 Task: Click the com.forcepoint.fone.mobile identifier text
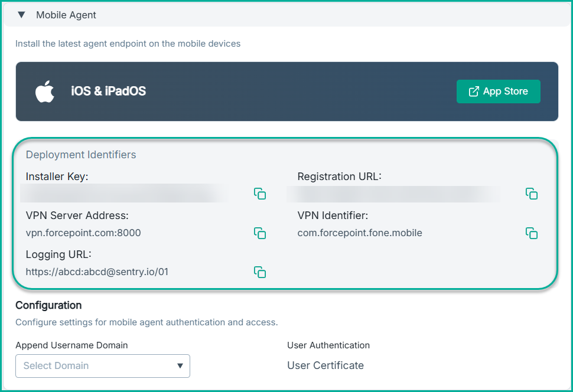pyautogui.click(x=360, y=233)
